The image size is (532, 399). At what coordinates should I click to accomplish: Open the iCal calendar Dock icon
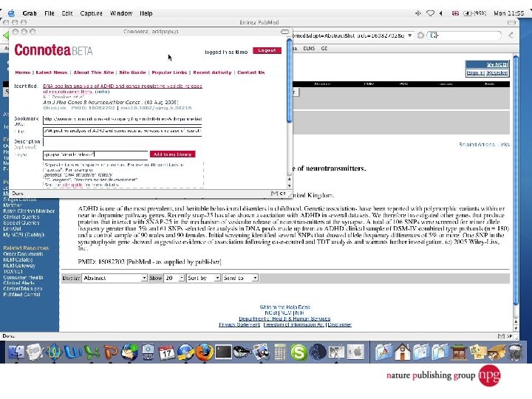[x=166, y=352]
